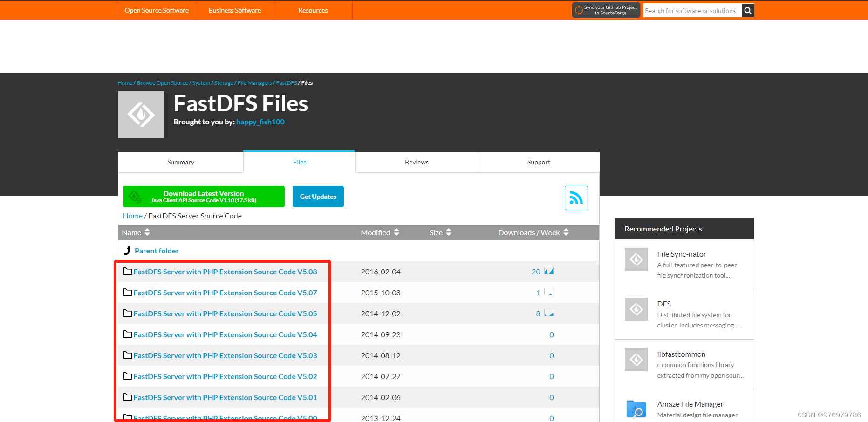Open download statistics chart beside 20 downloads
This screenshot has height=422, width=868.
(549, 271)
